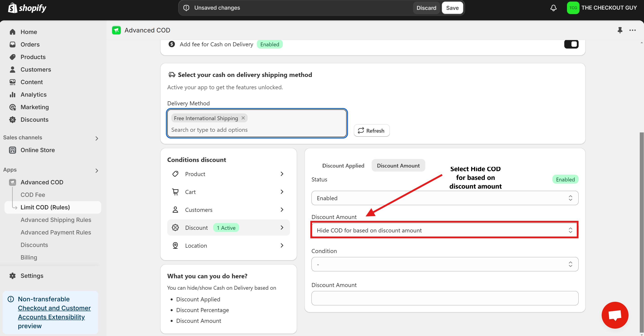644x336 pixels.
Task: Open the Billing menu item
Action: coord(29,257)
